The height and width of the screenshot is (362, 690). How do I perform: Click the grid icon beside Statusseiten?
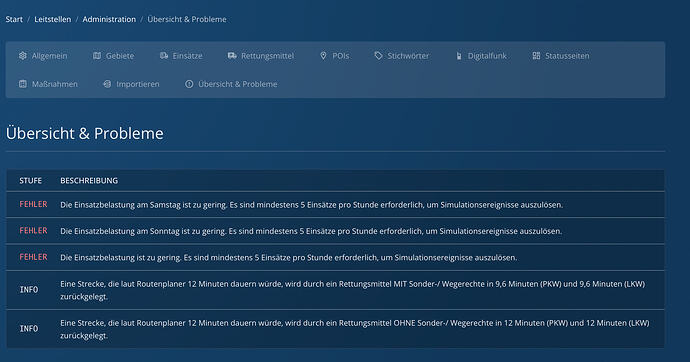tap(536, 56)
